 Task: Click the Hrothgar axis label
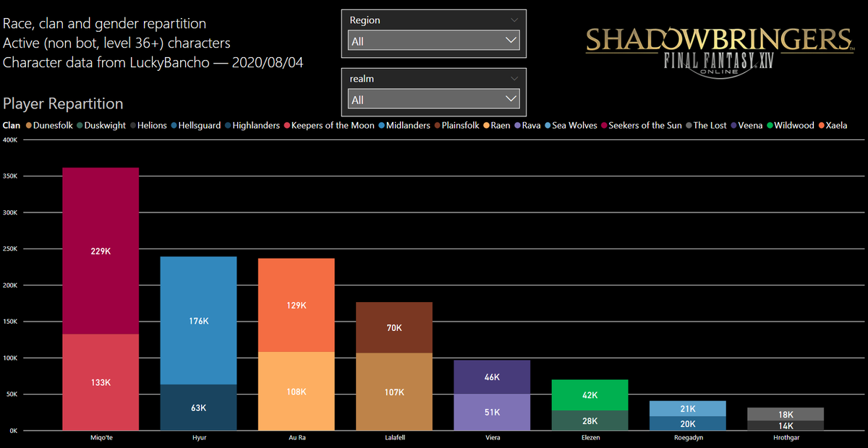coord(786,438)
